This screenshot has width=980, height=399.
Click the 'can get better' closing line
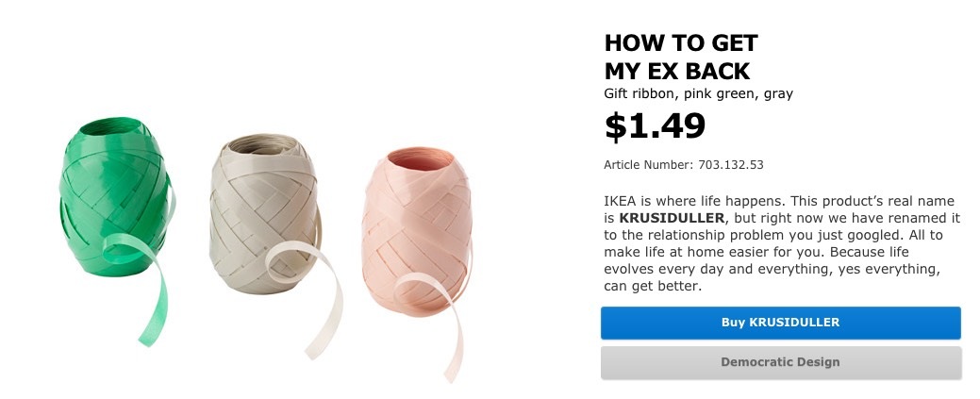tap(653, 287)
